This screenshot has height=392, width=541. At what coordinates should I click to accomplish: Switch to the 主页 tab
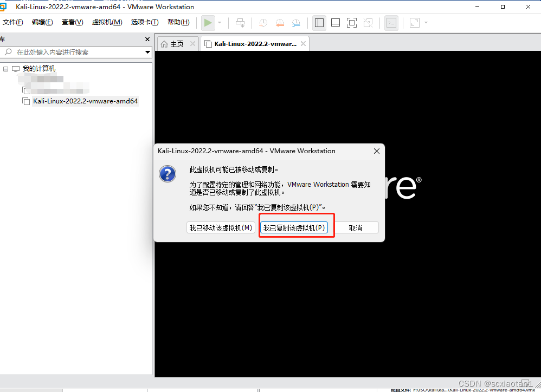tap(177, 44)
